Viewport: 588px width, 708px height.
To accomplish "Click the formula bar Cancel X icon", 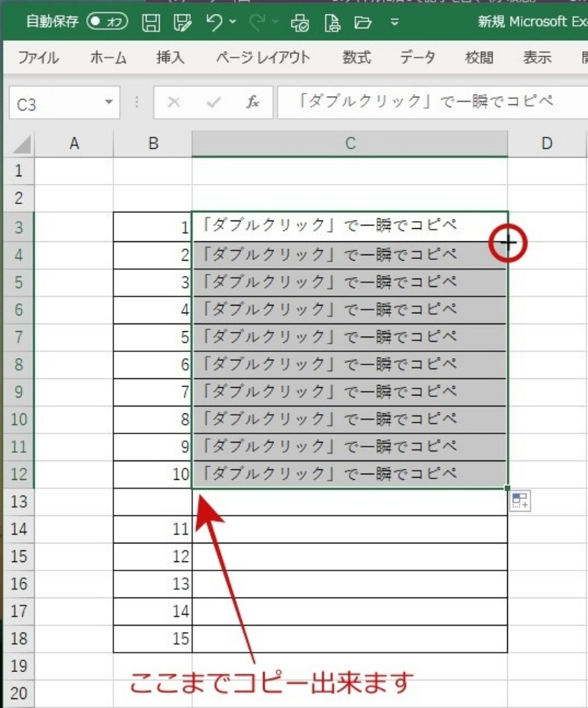I will point(173,102).
